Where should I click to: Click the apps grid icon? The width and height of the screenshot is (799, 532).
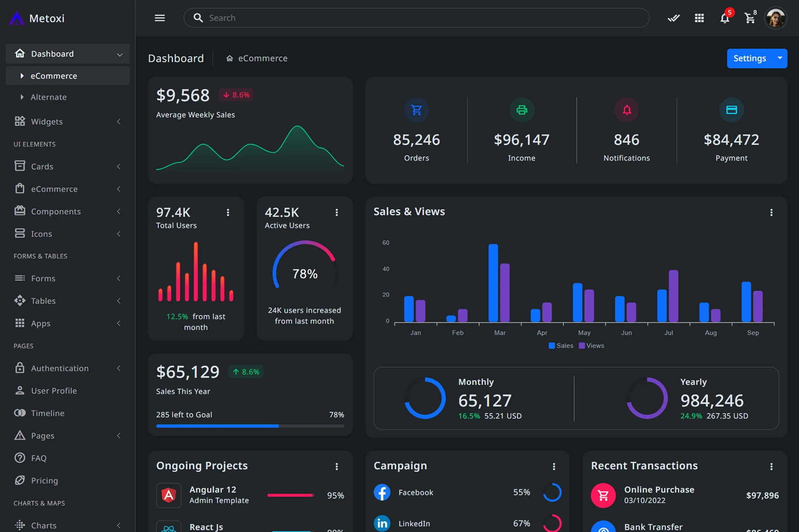click(699, 18)
